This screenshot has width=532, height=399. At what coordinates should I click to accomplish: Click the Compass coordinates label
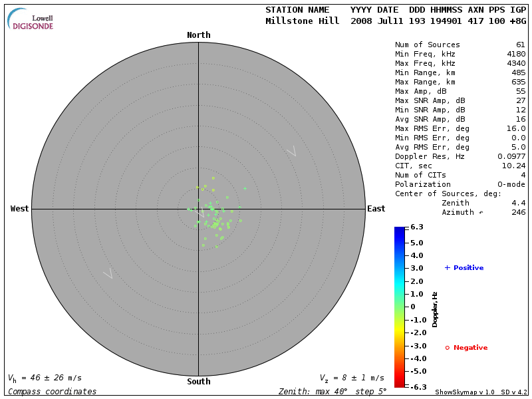52,392
